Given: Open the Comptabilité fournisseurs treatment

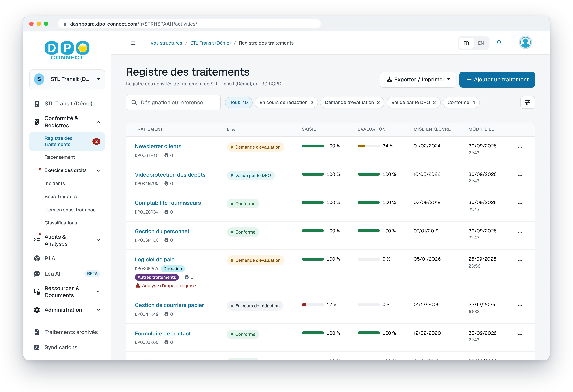Looking at the screenshot, I should [x=168, y=203].
